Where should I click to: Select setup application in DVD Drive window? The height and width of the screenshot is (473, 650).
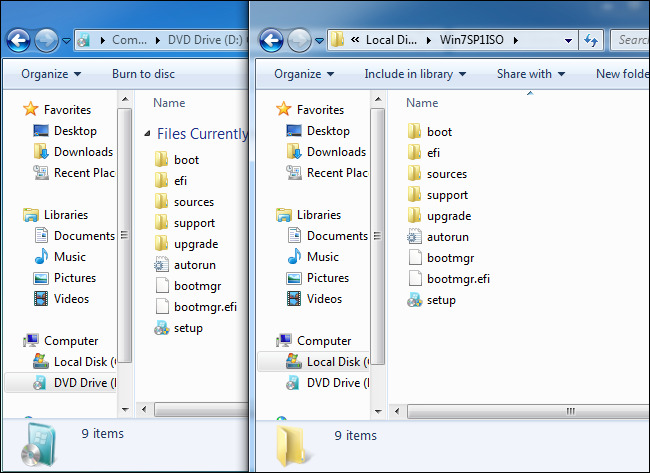pyautogui.click(x=179, y=328)
